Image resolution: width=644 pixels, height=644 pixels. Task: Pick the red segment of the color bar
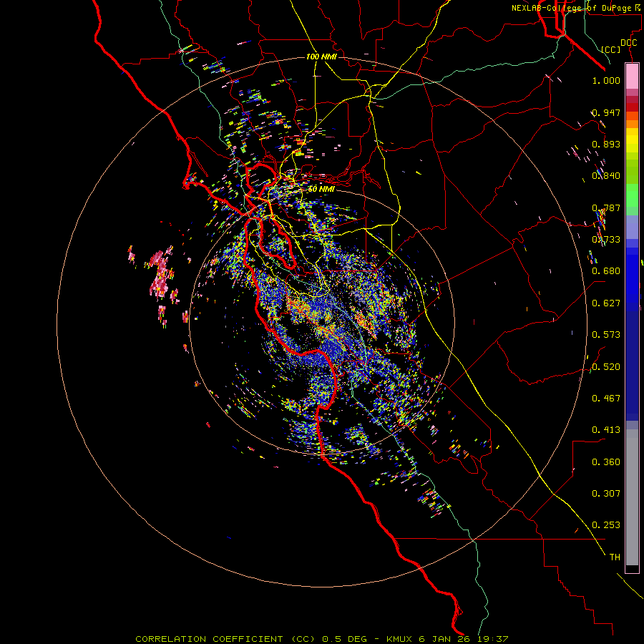click(x=632, y=107)
